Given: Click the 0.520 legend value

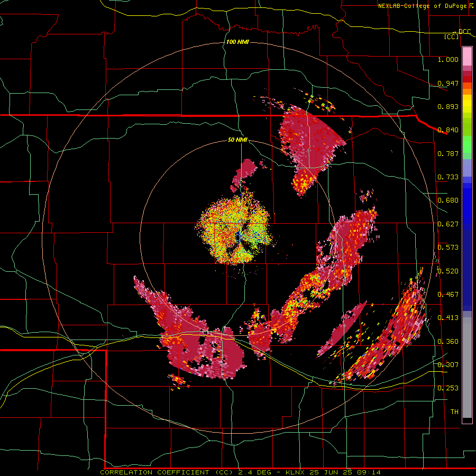Looking at the screenshot, I should pos(448,271).
